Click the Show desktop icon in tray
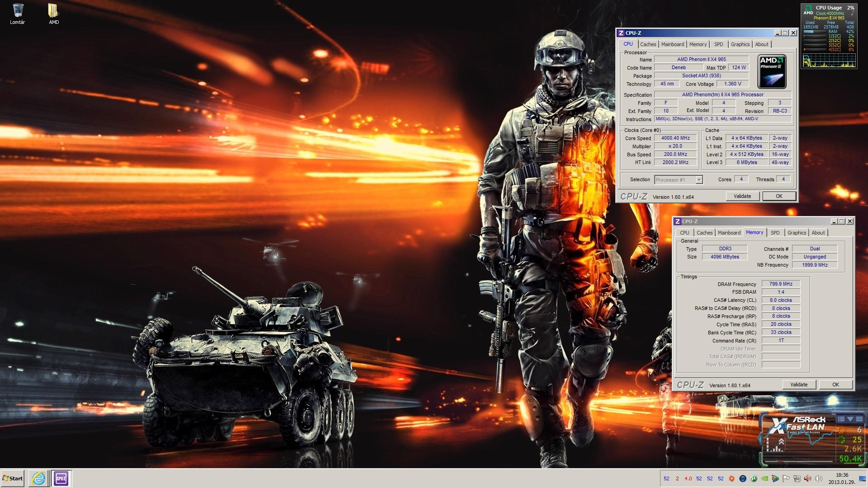This screenshot has width=868, height=488. [863, 479]
